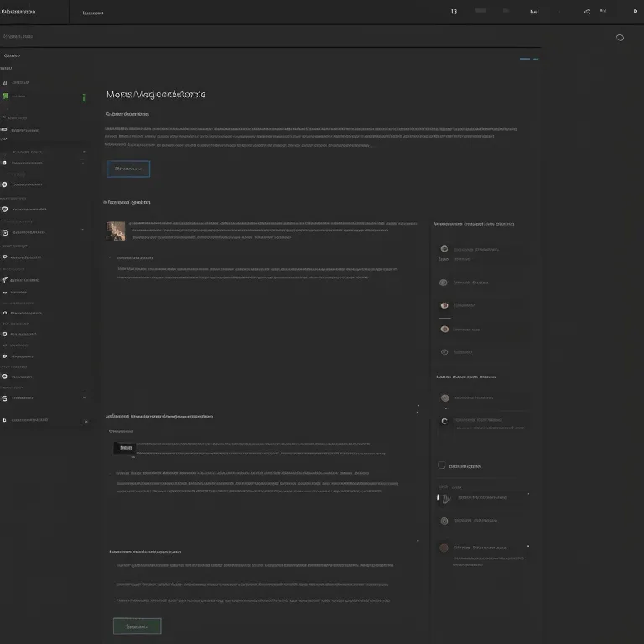Viewport: 644px width, 644px height.
Task: Click the blue outlined button under the heading paragraph
Action: tap(128, 169)
